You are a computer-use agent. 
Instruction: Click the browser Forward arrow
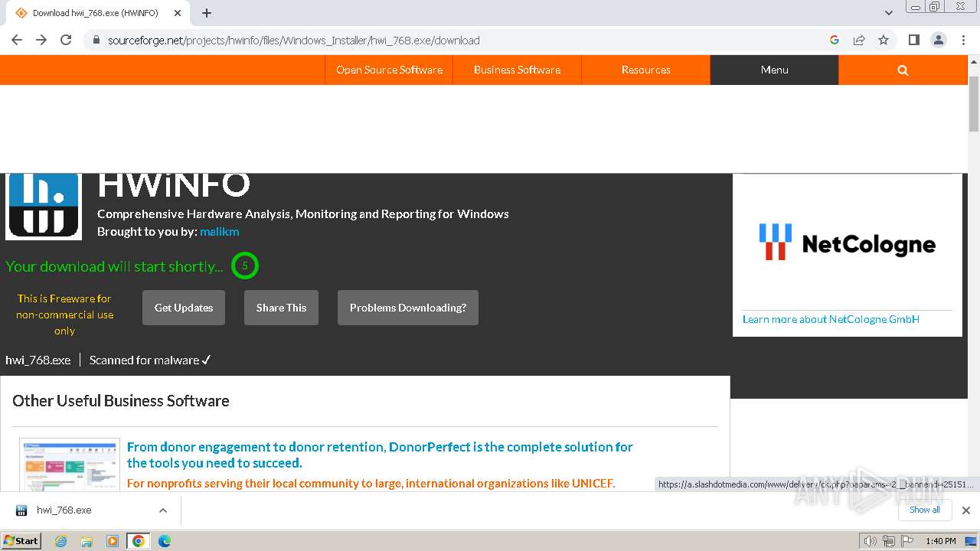[x=41, y=40]
